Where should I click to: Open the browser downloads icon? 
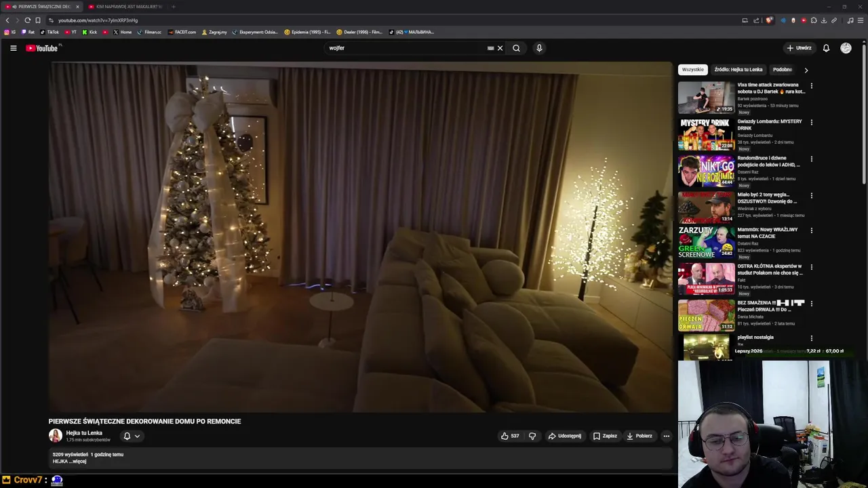(824, 20)
